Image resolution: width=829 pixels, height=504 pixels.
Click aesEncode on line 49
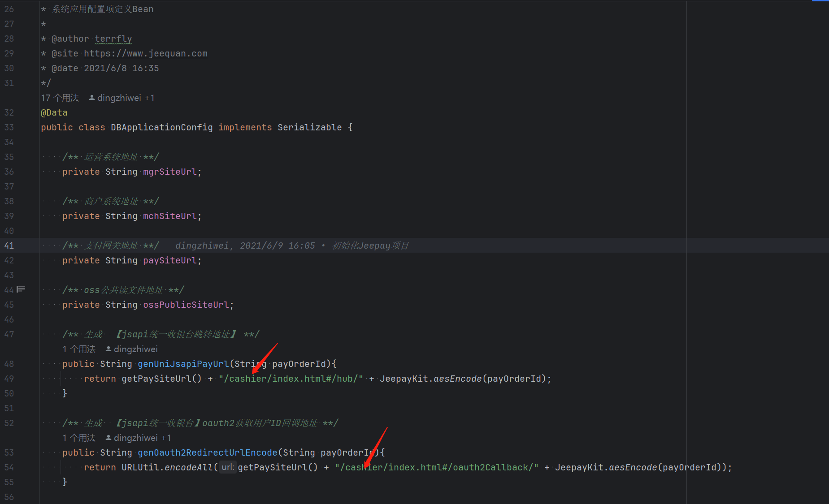click(x=457, y=379)
